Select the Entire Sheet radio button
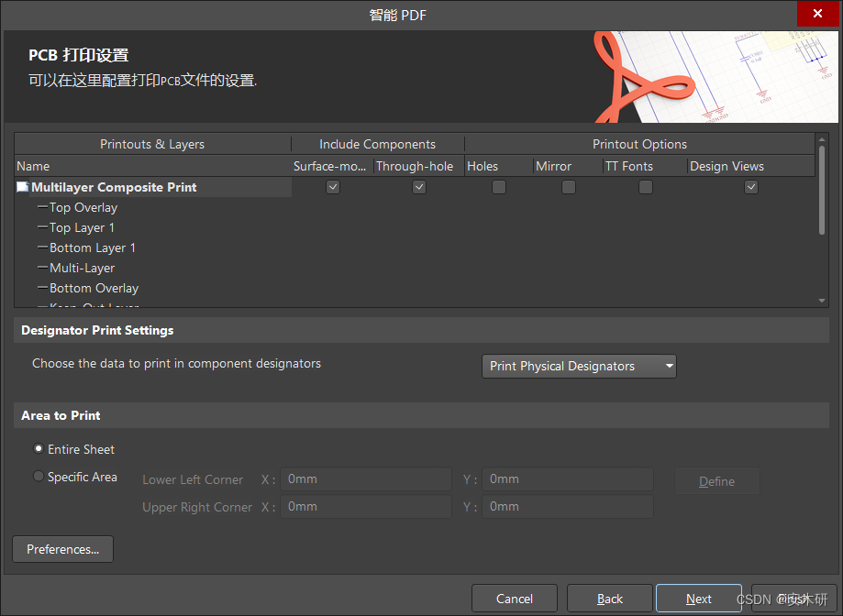Image resolution: width=843 pixels, height=616 pixels. [39, 449]
